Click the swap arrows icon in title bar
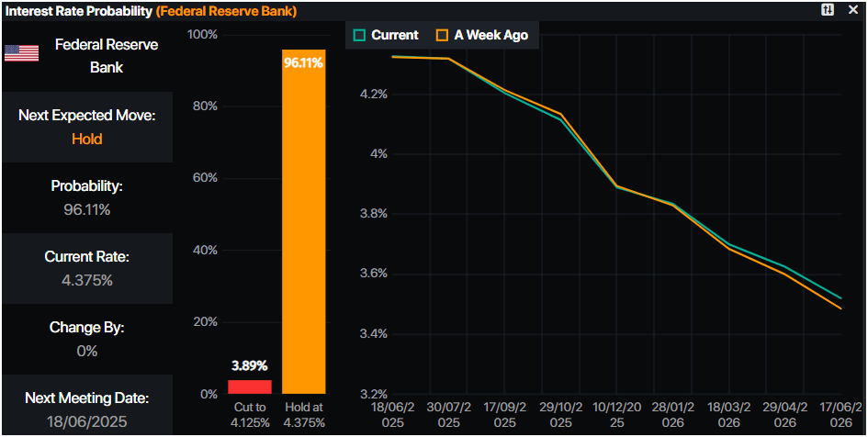Viewport: 868px width, 437px height. [x=828, y=10]
